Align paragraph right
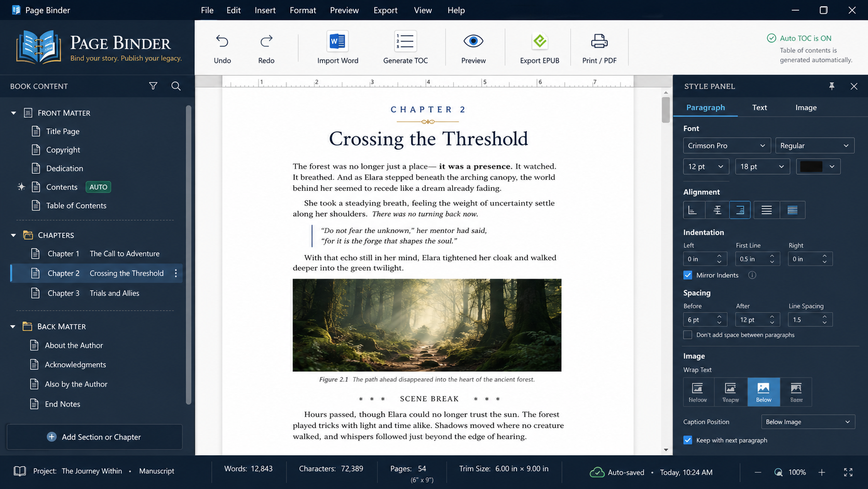This screenshot has height=489, width=868. [740, 210]
